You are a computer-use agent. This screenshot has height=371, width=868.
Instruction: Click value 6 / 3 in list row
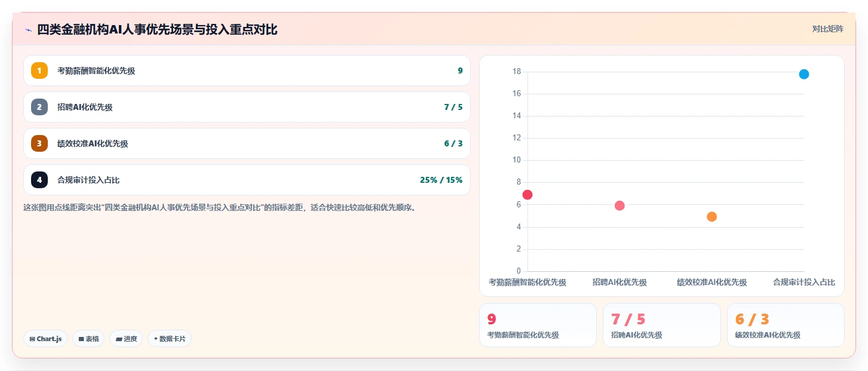tap(453, 143)
